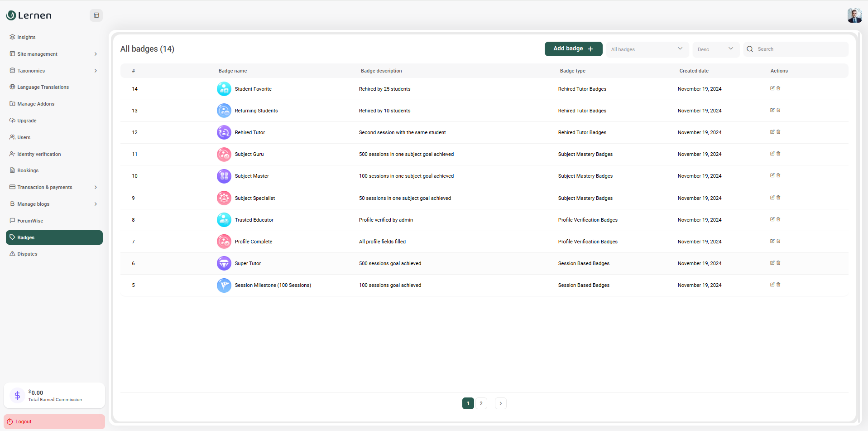Open the Disputes menu item

coord(27,254)
